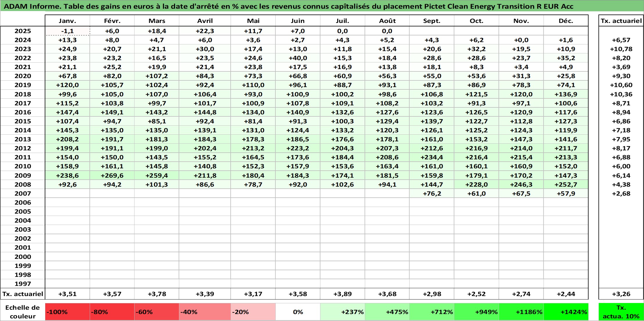The image size is (644, 321).
Task: Select the '+269,6' cell for February 2009
Action: [x=112, y=175]
